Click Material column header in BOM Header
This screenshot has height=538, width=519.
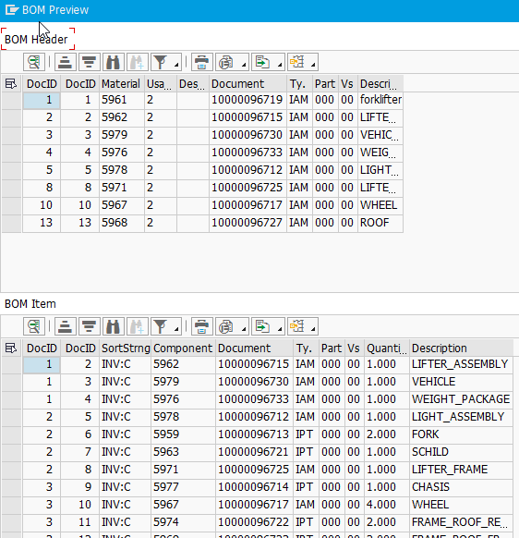point(121,84)
